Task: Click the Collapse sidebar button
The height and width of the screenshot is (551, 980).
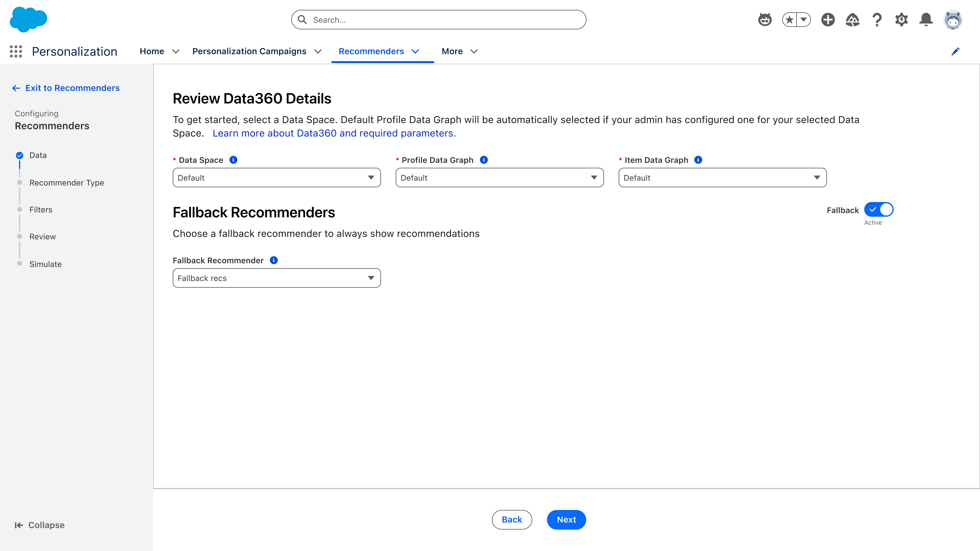Action: [40, 525]
